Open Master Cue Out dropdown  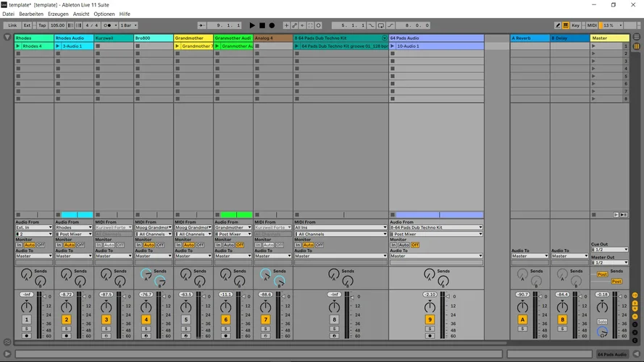(x=609, y=250)
